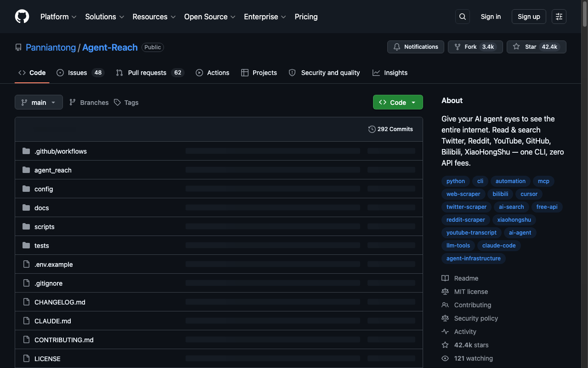Viewport: 588px width, 368px height.
Task: Star the Agent-Reach repository
Action: click(x=536, y=47)
